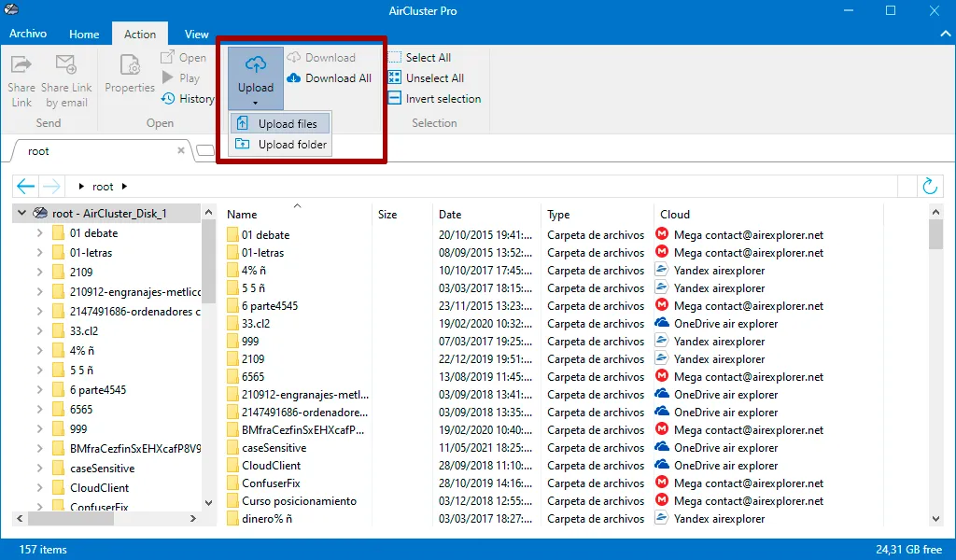Image resolution: width=956 pixels, height=560 pixels.
Task: Expand 33.cl2 in tree
Action: [x=39, y=331]
